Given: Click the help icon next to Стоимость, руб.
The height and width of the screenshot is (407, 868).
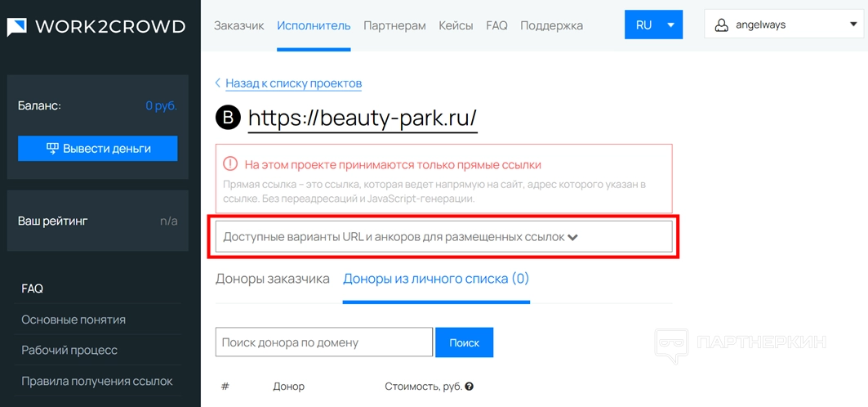Looking at the screenshot, I should point(470,387).
